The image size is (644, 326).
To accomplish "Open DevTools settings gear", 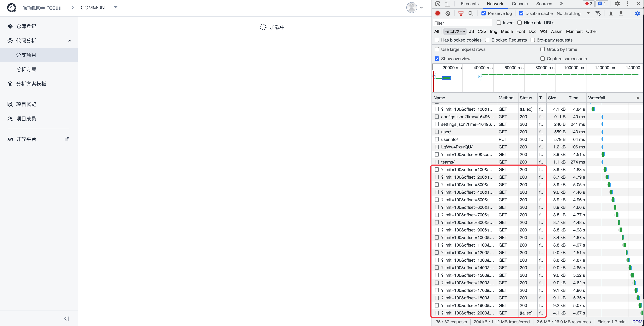I will [617, 4].
